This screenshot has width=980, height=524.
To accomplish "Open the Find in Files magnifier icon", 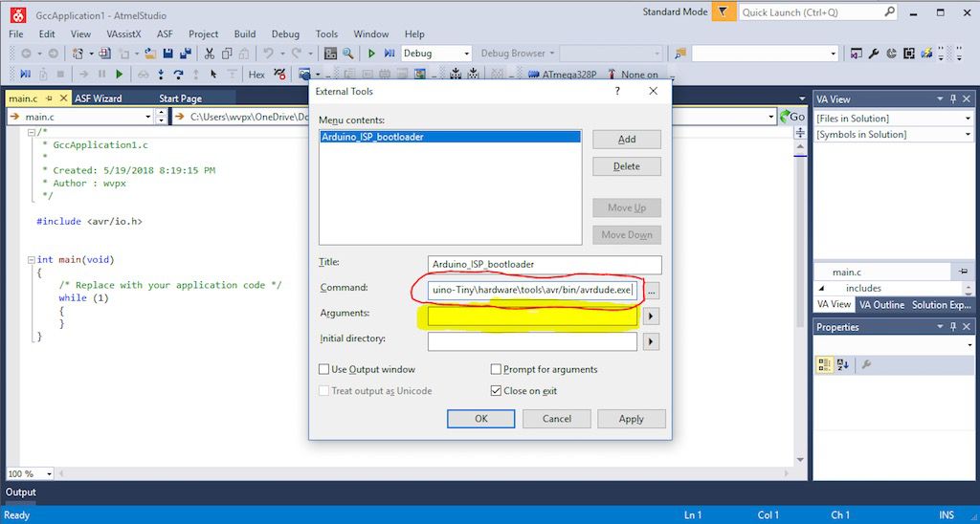I will click(x=348, y=54).
